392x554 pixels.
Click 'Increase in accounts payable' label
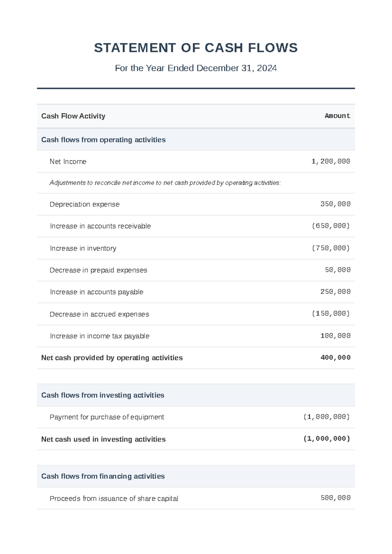[96, 292]
